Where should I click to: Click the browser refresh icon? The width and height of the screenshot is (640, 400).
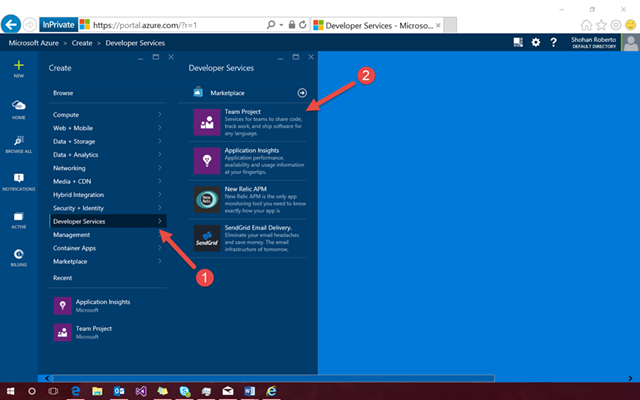pos(302,25)
